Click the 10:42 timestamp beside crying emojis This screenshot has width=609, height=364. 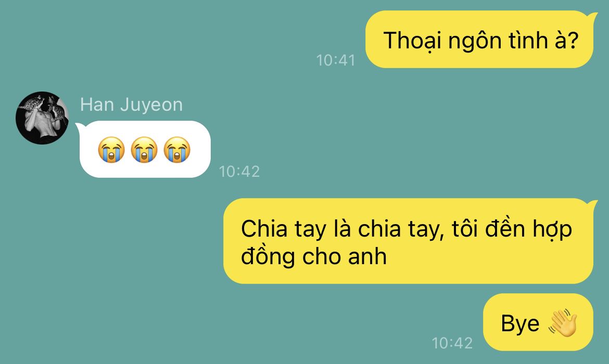[x=239, y=172]
